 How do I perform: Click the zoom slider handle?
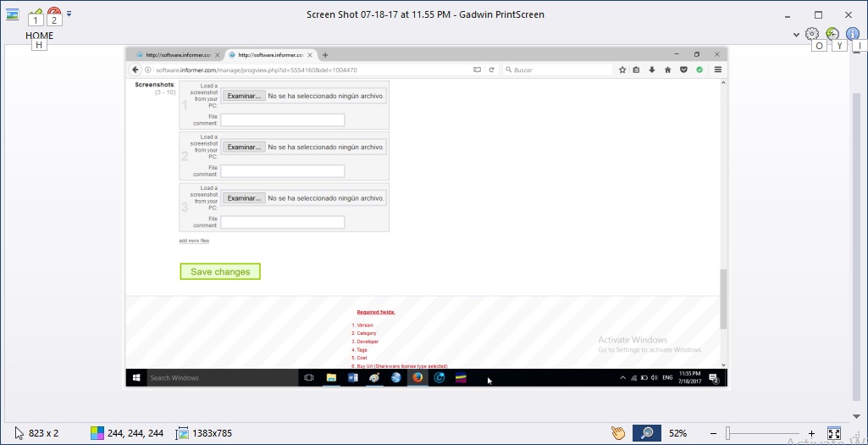click(x=729, y=433)
